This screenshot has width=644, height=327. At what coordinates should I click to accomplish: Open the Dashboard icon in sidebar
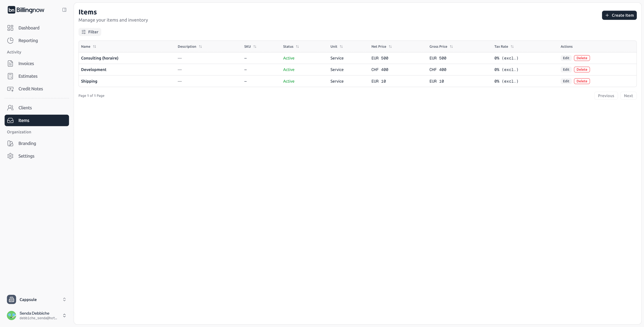click(10, 28)
